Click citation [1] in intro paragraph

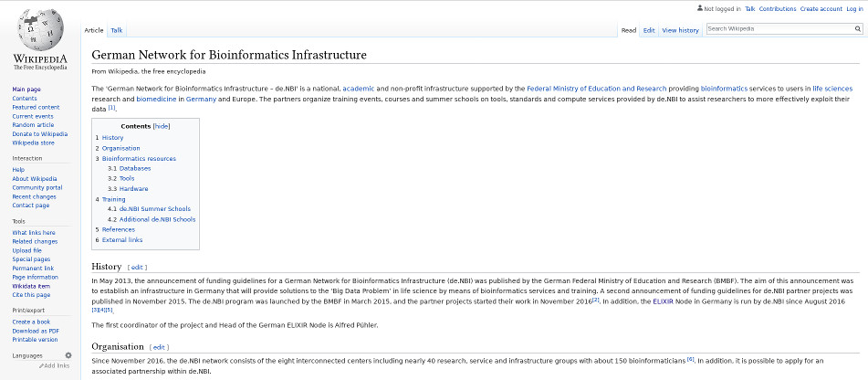click(x=112, y=108)
